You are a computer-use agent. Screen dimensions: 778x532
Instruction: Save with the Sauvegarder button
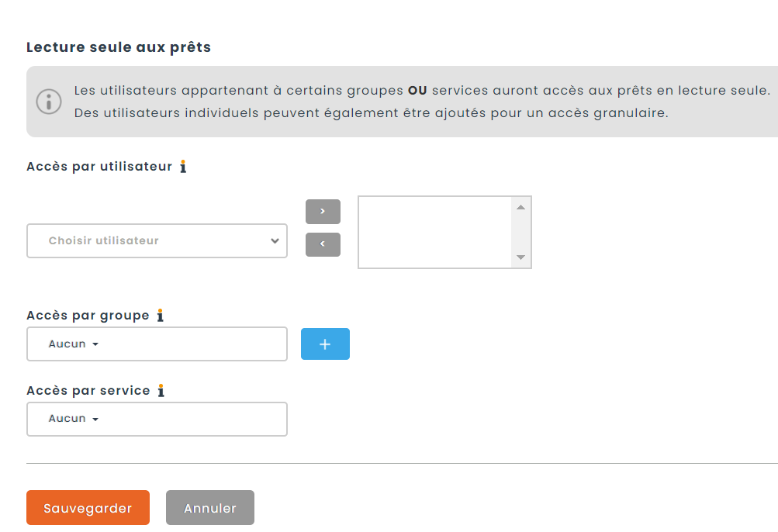(88, 508)
